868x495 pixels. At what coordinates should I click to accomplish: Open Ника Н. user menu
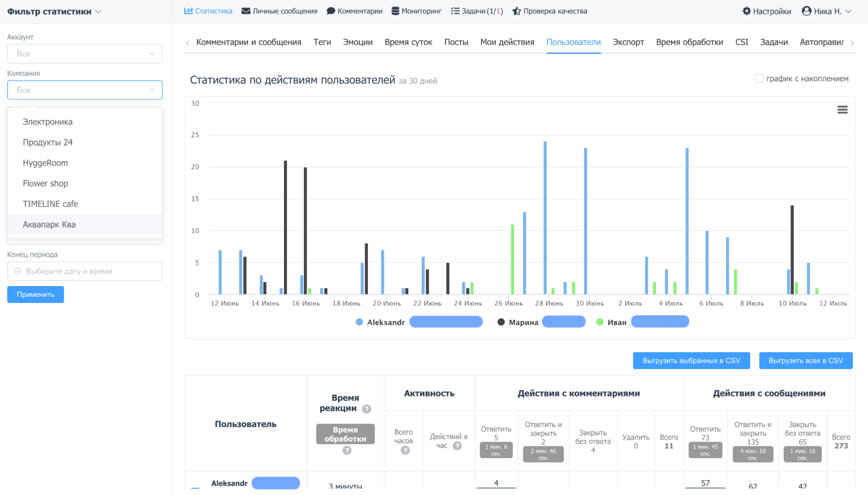[x=827, y=11]
